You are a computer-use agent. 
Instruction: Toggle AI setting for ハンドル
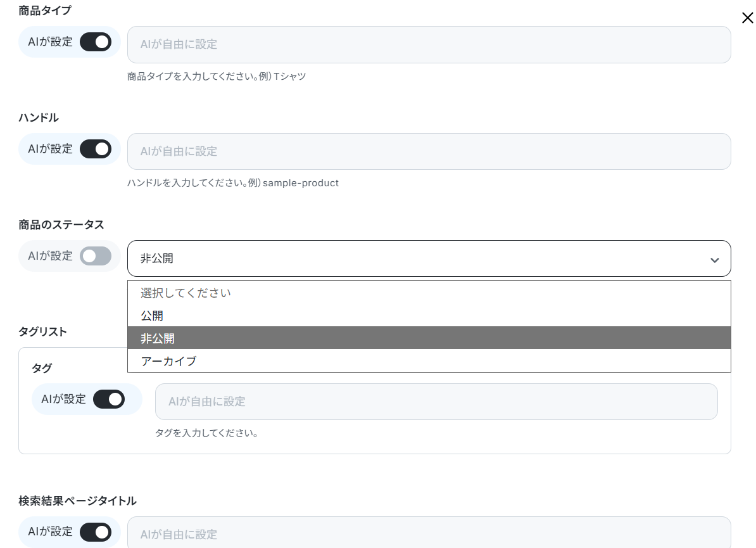click(x=96, y=149)
